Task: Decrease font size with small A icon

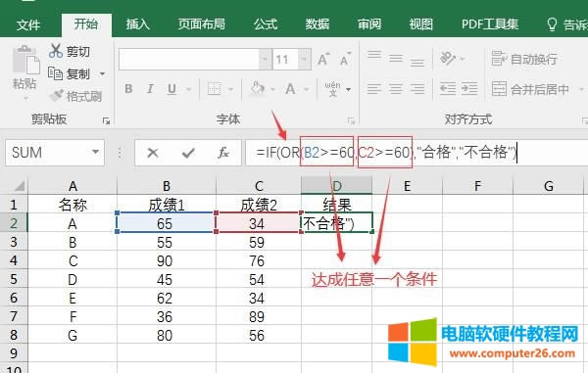Action: (x=345, y=59)
